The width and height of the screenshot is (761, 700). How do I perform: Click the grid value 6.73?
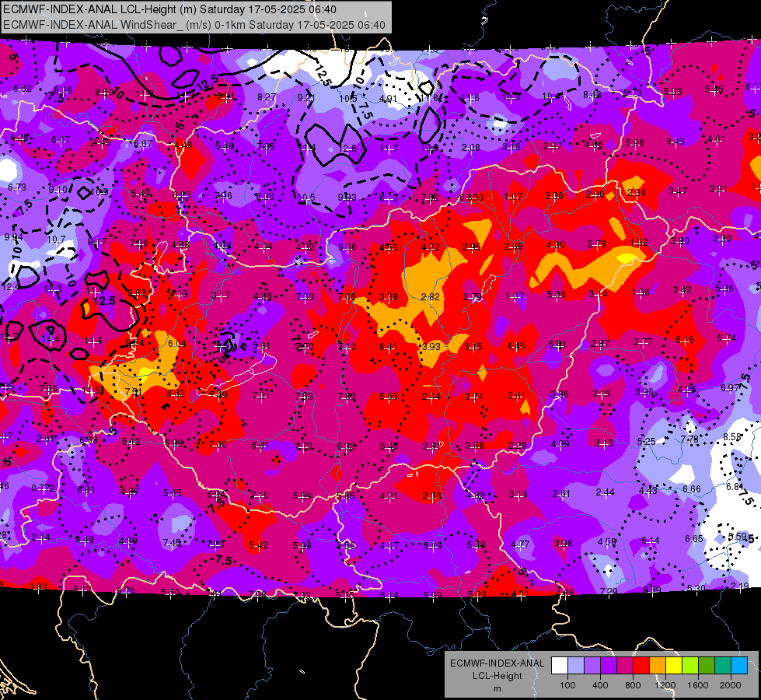pos(17,187)
